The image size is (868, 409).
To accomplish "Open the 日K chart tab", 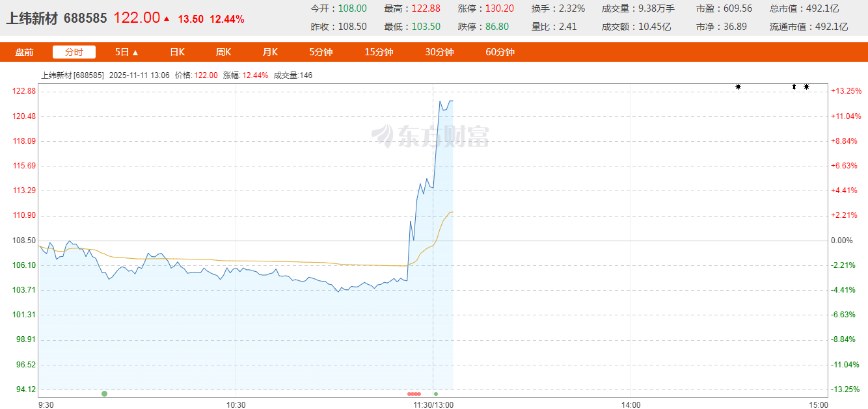I will point(177,52).
